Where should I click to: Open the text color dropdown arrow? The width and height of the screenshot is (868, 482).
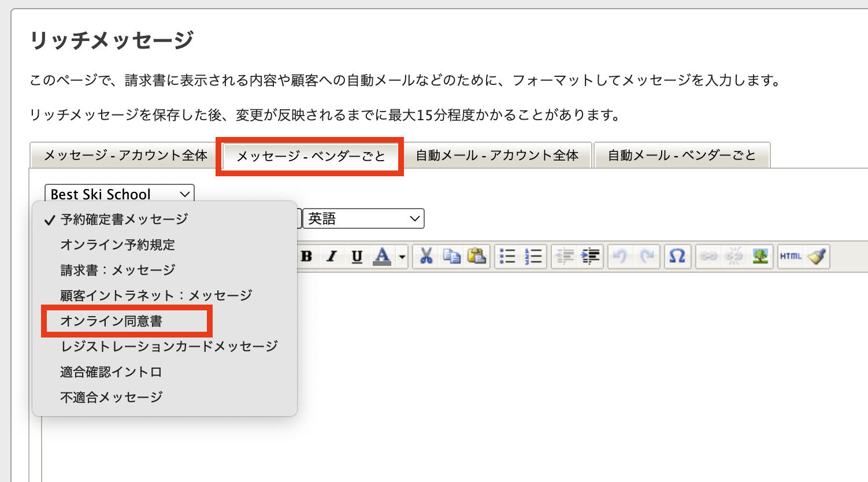(402, 256)
